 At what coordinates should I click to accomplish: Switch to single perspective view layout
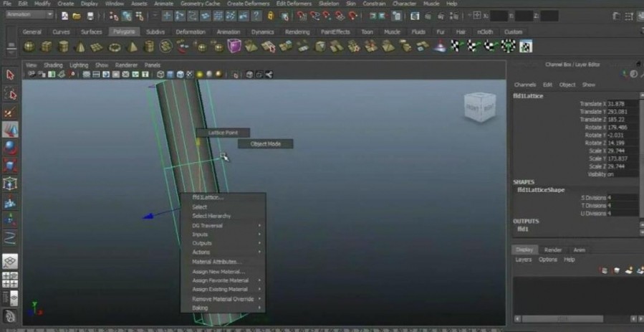10,261
